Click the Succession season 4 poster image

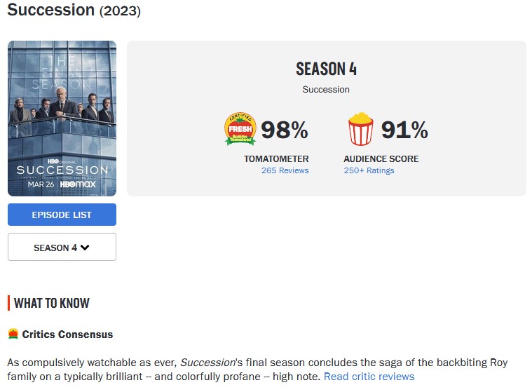point(62,119)
